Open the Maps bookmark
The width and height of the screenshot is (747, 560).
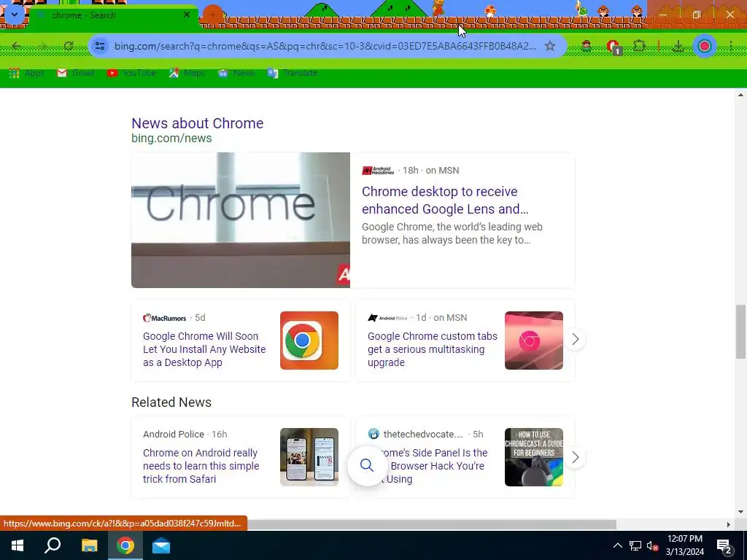coord(187,73)
